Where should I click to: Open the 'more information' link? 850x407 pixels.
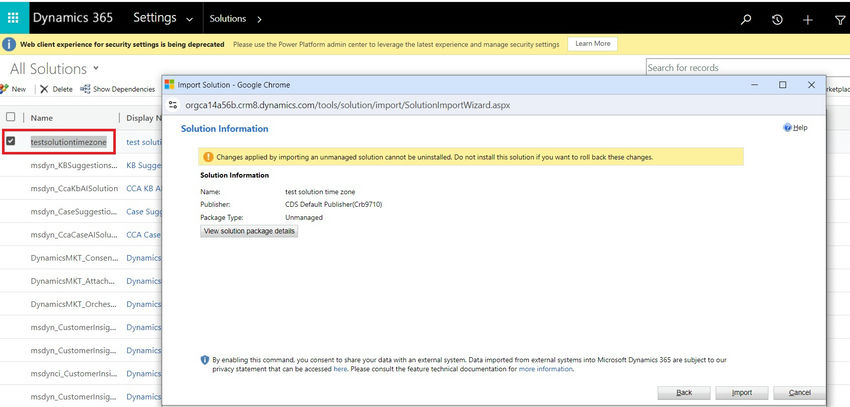pos(545,369)
